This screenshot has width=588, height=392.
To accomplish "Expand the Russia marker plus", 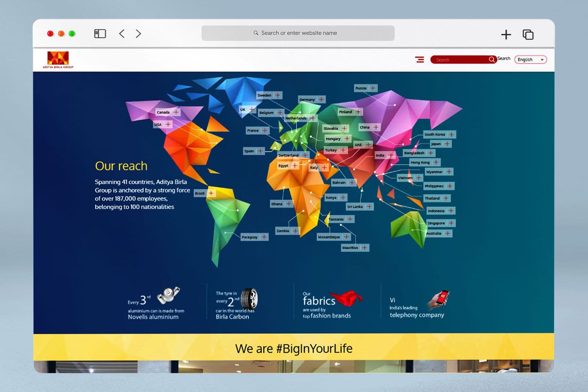I will [373, 88].
